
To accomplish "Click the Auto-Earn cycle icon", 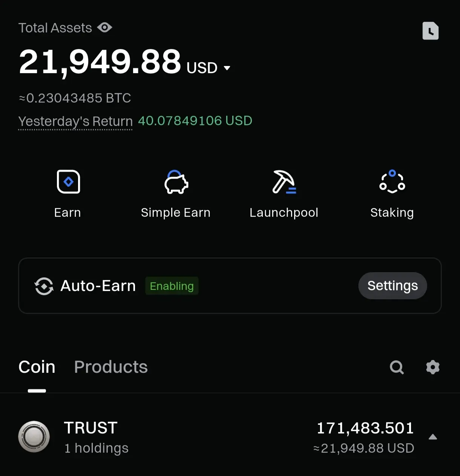I will click(44, 286).
